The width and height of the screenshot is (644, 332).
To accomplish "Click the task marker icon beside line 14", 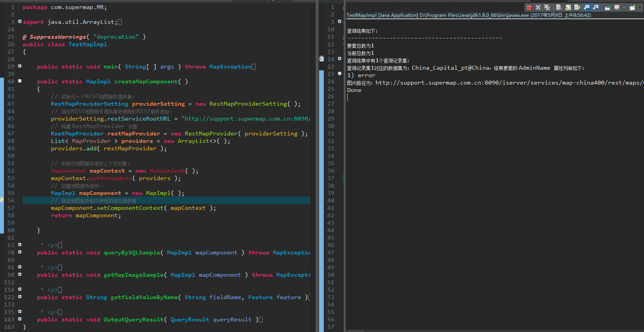I will [x=321, y=59].
